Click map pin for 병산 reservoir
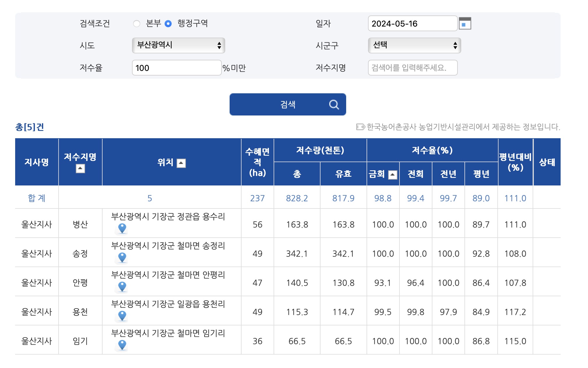Screen dimensions: 588x368 tap(122, 228)
